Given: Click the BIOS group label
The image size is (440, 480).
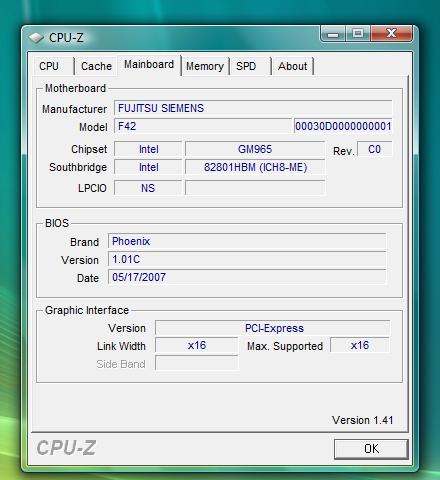Looking at the screenshot, I should tap(57, 223).
